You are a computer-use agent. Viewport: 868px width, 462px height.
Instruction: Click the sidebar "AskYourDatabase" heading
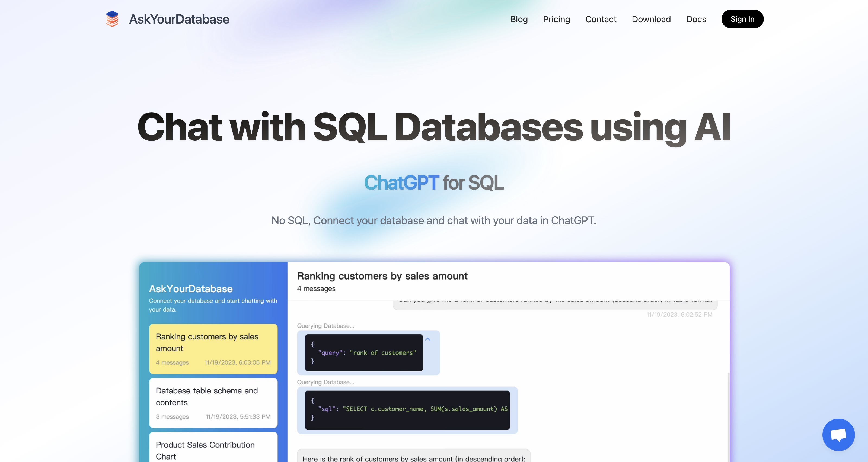pos(191,288)
